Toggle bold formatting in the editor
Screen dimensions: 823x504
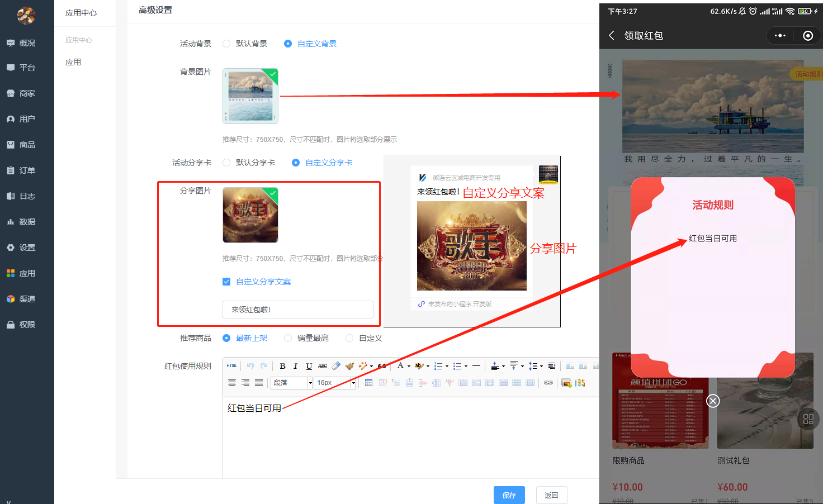[282, 366]
